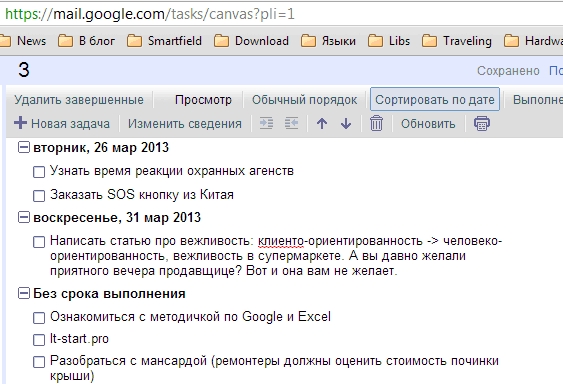
Task: Click Сортировать по дате button
Action: (x=435, y=99)
